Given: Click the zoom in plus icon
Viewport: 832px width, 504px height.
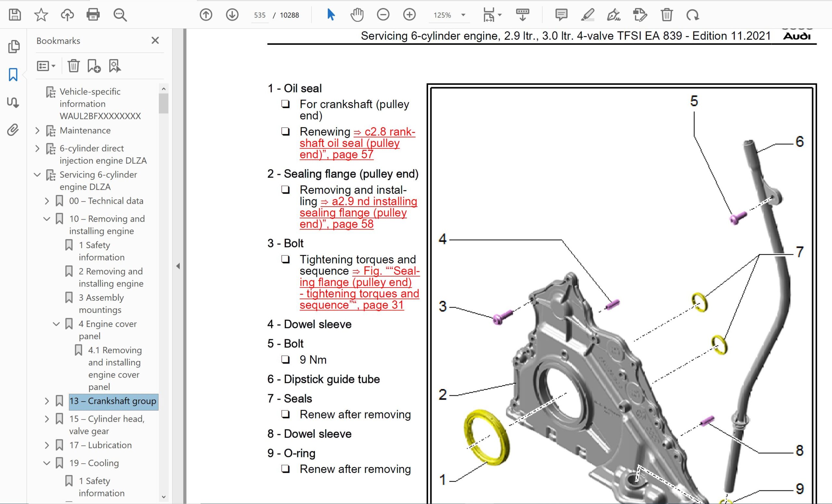Looking at the screenshot, I should click(x=409, y=15).
